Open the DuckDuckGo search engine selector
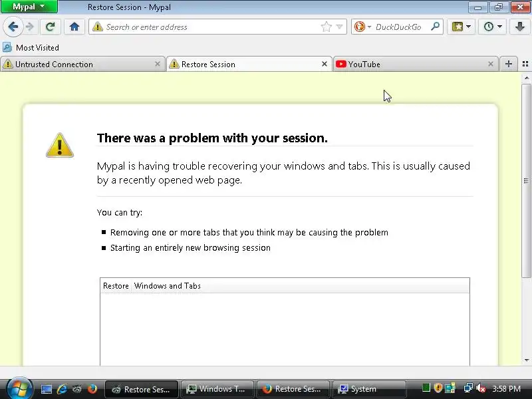Screen dimensions: 532x399 coord(362,27)
